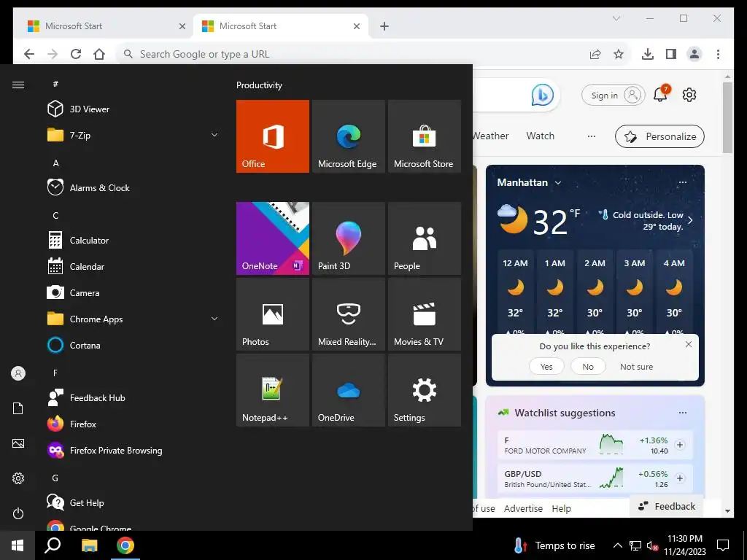Viewport: 747px width, 560px height.
Task: Open Settings gear in Start sidebar
Action: pyautogui.click(x=18, y=478)
